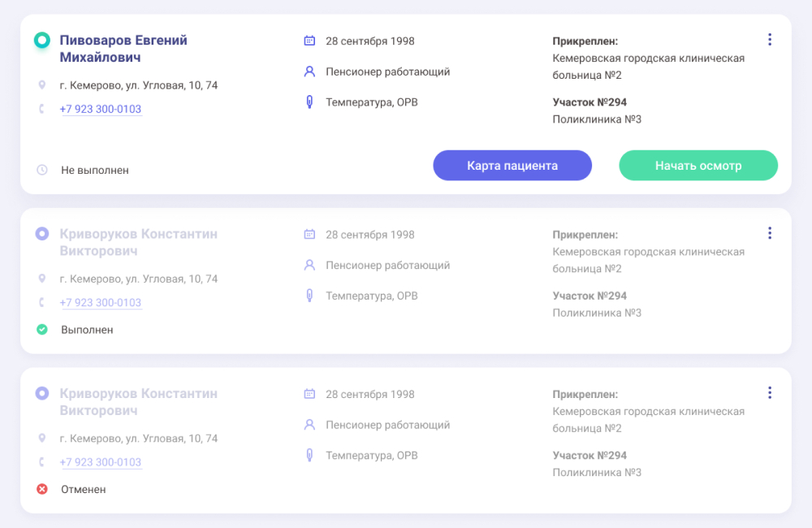812x528 pixels.
Task: Open three-dot menu on the Выполнен card
Action: click(x=769, y=233)
